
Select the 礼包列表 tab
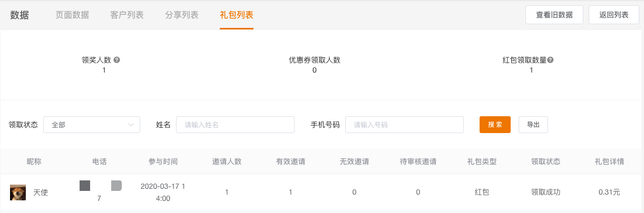pos(237,15)
